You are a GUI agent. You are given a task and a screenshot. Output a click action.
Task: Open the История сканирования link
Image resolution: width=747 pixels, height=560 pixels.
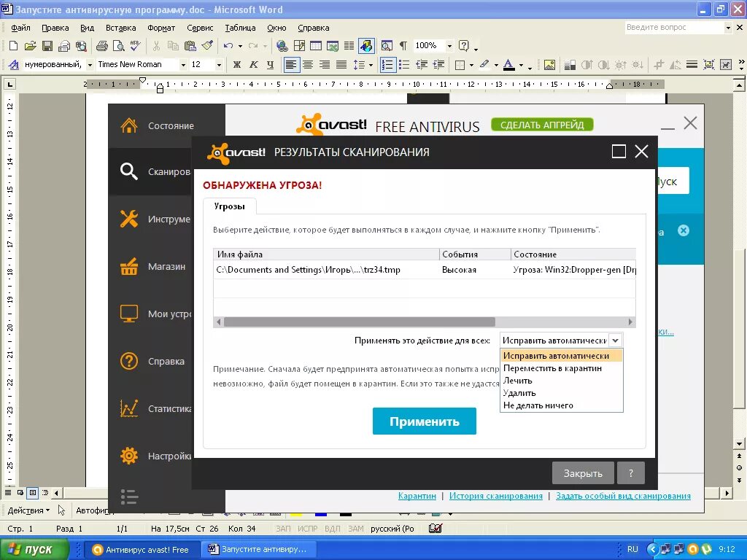(x=495, y=496)
